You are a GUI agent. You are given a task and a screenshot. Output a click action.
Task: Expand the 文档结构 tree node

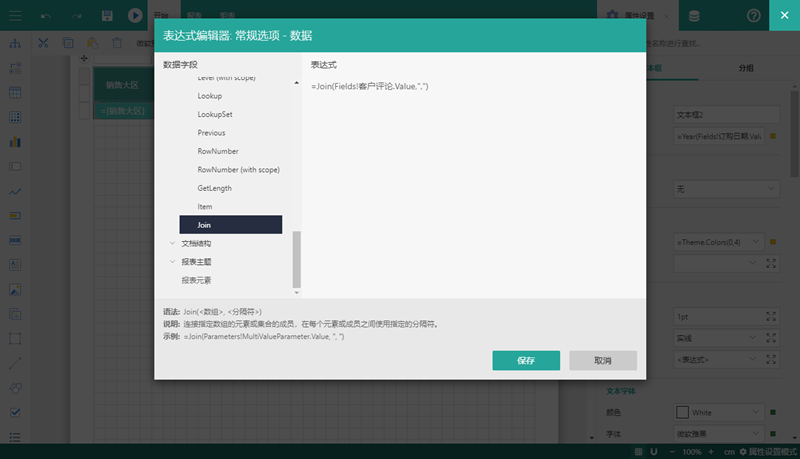173,243
